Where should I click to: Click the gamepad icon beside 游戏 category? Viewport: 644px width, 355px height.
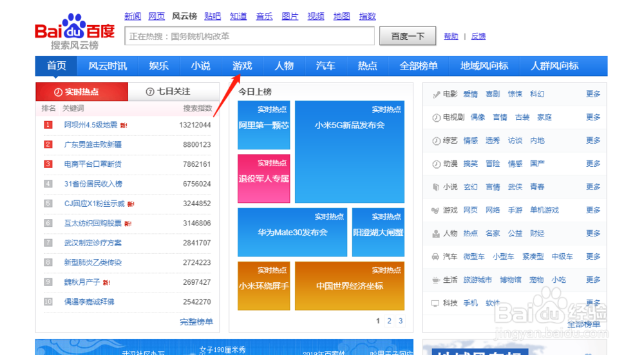tap(435, 211)
